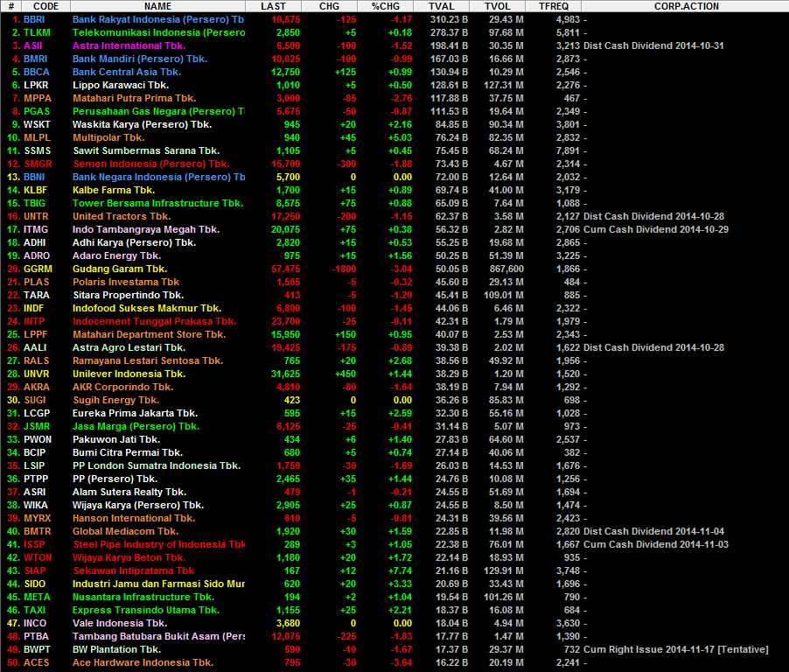Click Indocement Tunggal Prakasa Tbk. name
Image resolution: width=789 pixels, height=672 pixels.
tap(155, 321)
